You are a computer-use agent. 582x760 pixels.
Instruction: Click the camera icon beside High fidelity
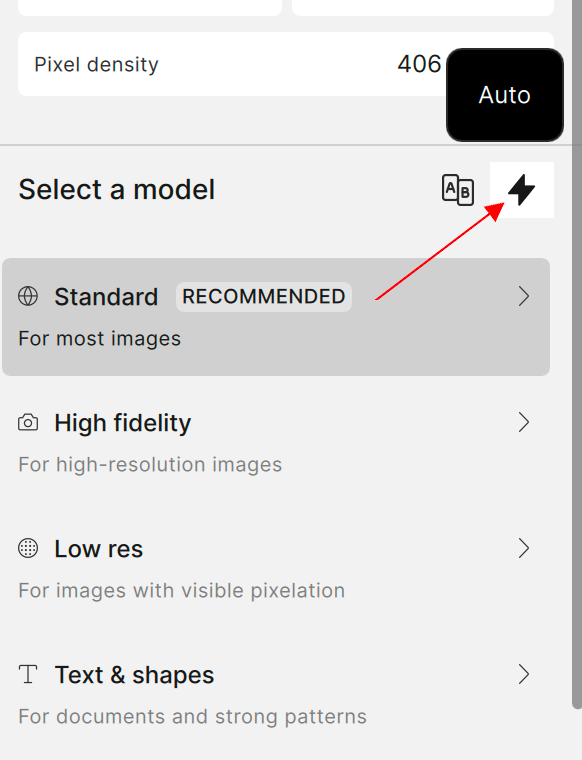click(28, 422)
